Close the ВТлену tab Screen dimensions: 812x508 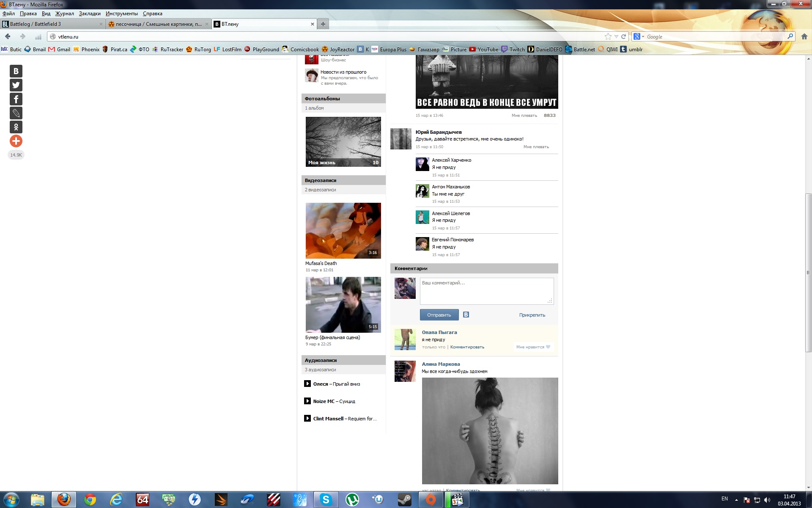pos(313,24)
